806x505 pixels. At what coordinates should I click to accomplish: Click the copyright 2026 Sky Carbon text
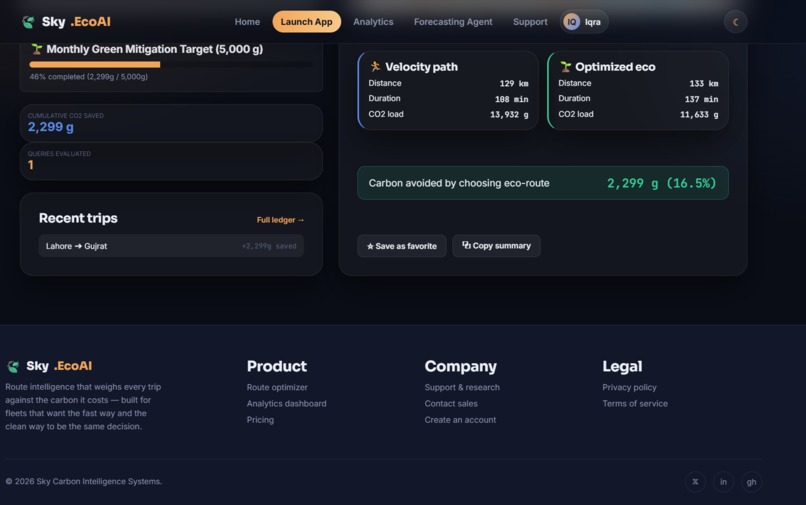tap(84, 481)
